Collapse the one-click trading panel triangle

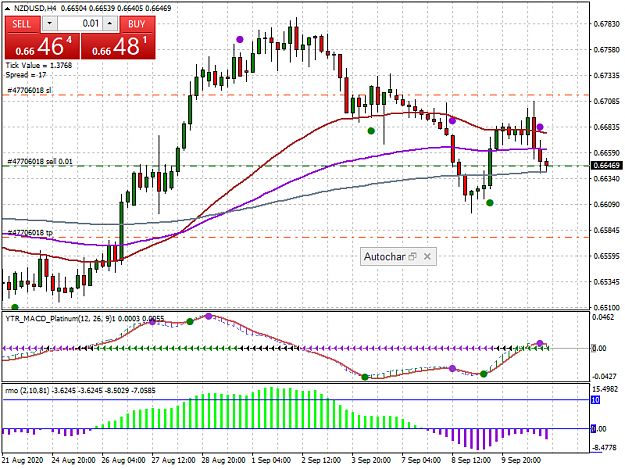click(x=7, y=8)
